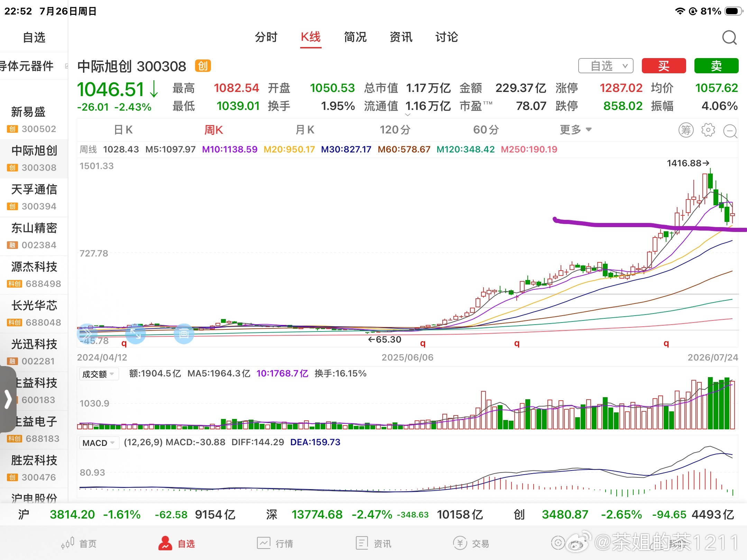Select the 60分 period option
The image size is (747, 560).
click(x=486, y=130)
